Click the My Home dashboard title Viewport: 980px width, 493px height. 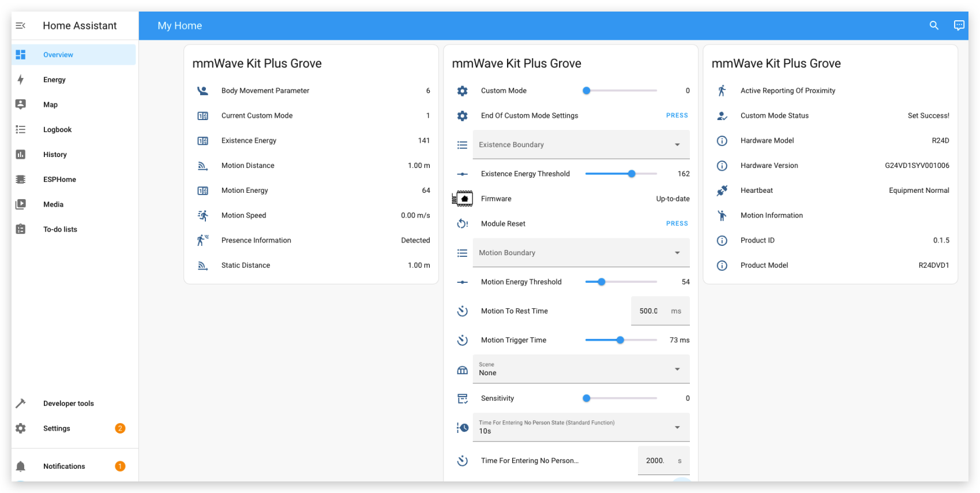180,25
